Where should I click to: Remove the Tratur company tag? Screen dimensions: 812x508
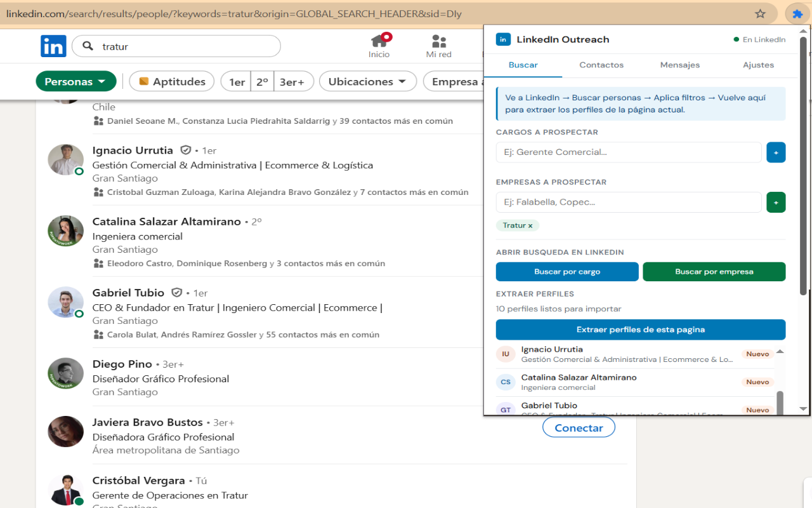tap(530, 225)
